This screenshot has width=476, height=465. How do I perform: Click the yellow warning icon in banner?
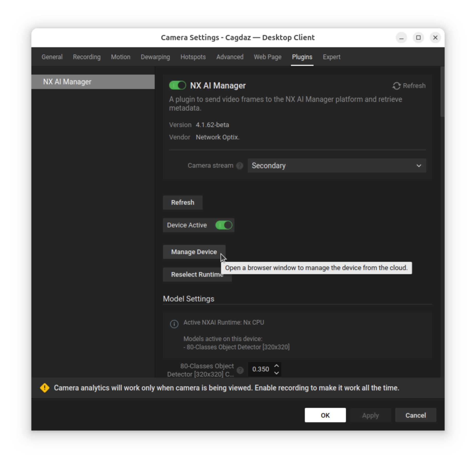point(45,388)
